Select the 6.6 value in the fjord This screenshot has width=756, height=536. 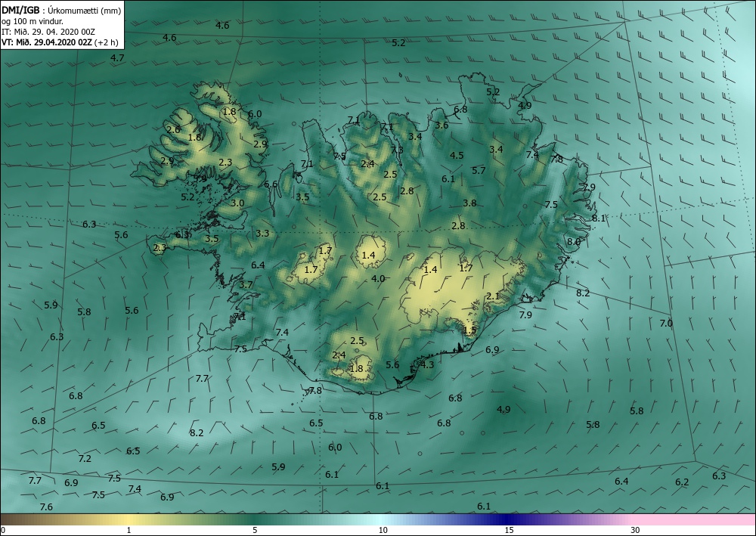click(271, 184)
